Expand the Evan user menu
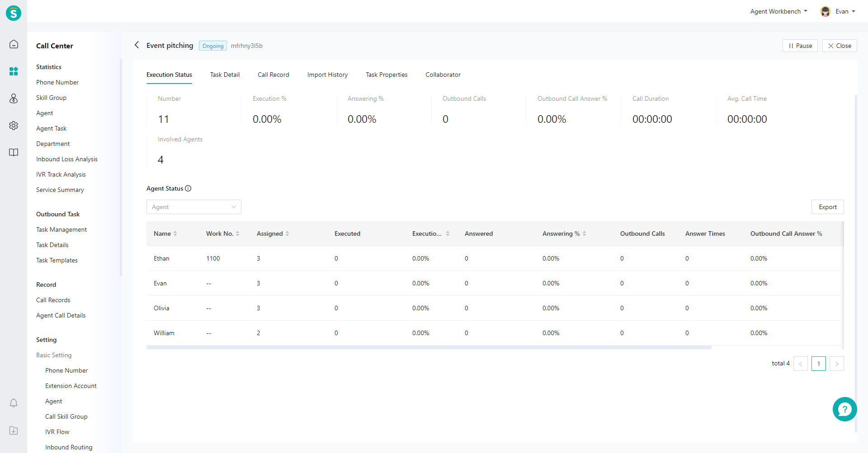 pyautogui.click(x=845, y=11)
